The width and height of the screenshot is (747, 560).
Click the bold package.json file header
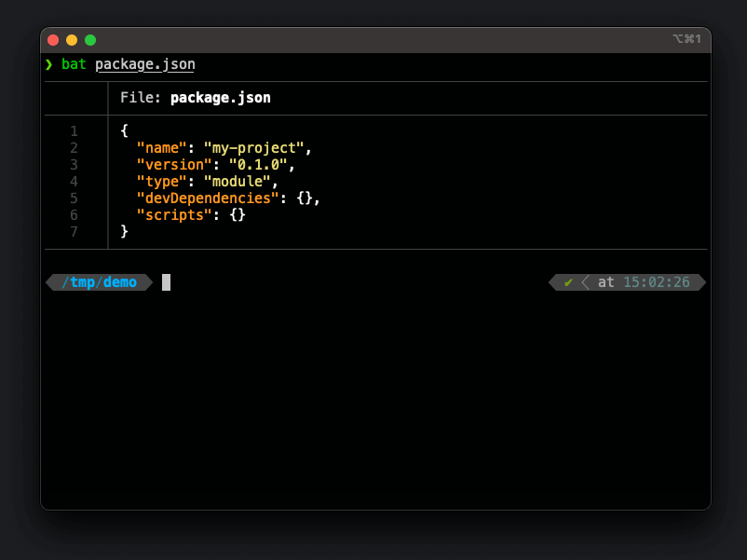[220, 98]
